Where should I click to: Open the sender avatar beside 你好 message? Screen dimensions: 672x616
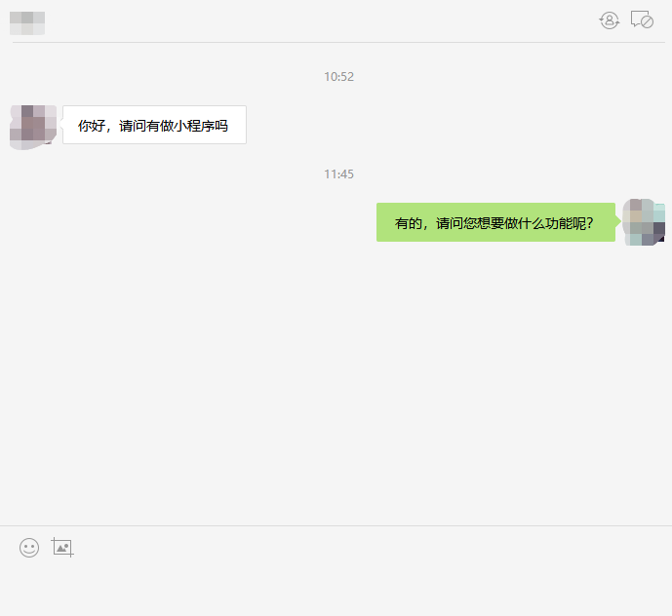[33, 128]
